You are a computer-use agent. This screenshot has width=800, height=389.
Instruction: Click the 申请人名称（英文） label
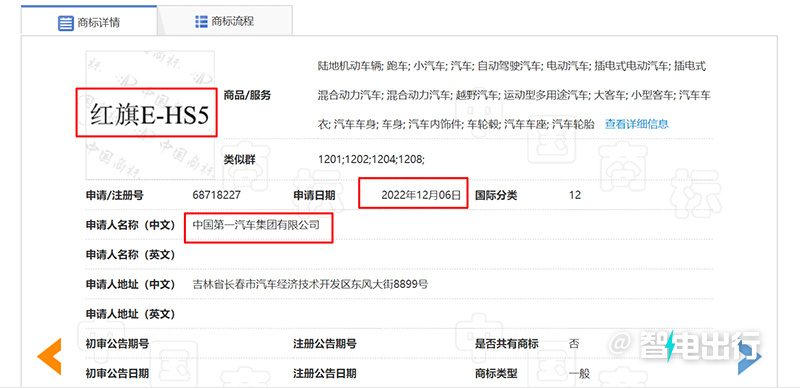131,254
